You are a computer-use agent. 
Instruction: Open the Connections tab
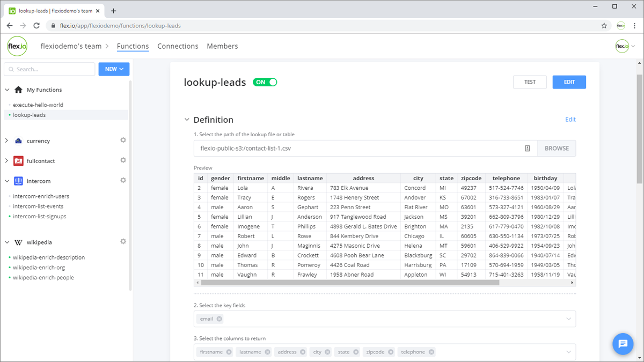click(x=178, y=46)
